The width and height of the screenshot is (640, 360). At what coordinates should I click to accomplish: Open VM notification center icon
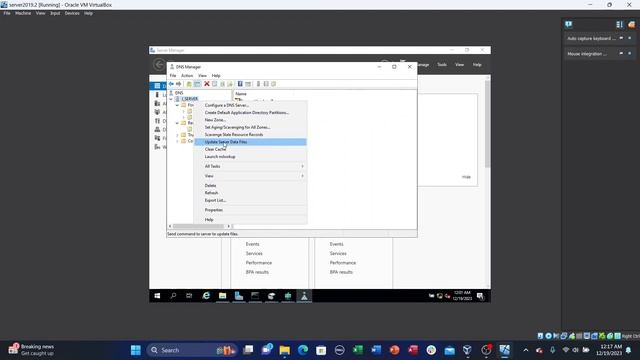point(480,296)
